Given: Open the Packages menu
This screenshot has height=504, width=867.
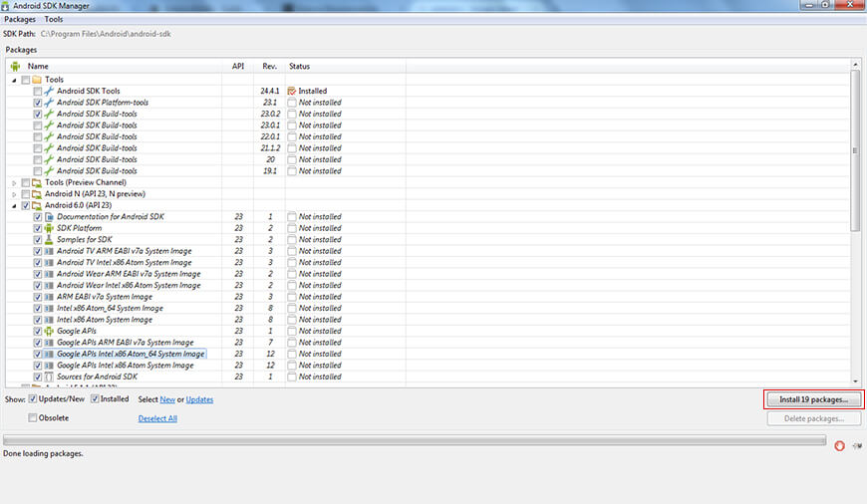Looking at the screenshot, I should tap(20, 19).
